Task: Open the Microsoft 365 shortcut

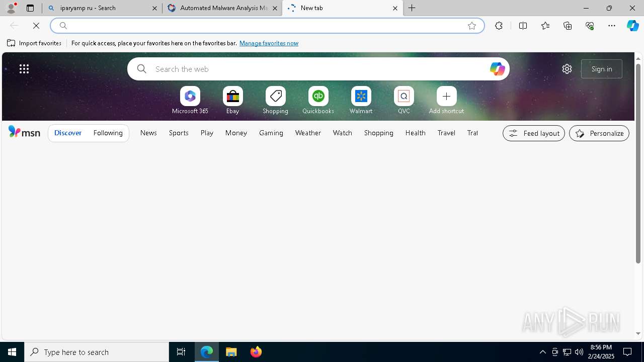Action: click(190, 100)
